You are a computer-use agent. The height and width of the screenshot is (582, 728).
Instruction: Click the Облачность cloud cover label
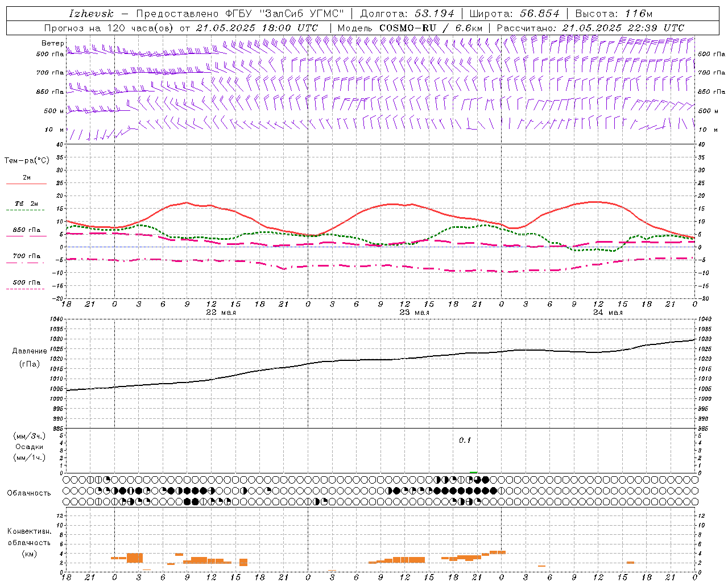pyautogui.click(x=29, y=493)
